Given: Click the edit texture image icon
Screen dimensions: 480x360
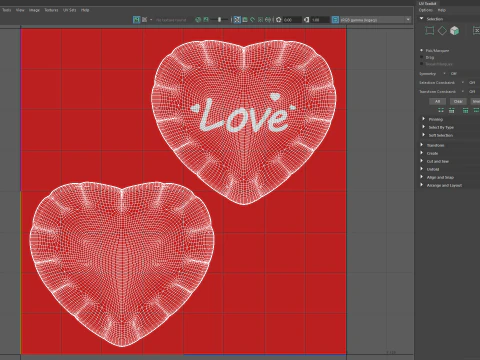Looking at the screenshot, I should click(144, 20).
